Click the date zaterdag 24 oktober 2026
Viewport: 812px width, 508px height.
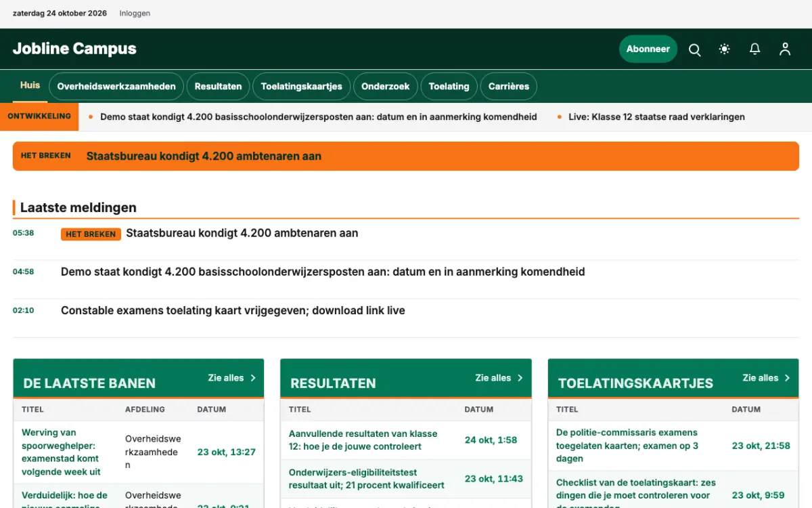(61, 14)
